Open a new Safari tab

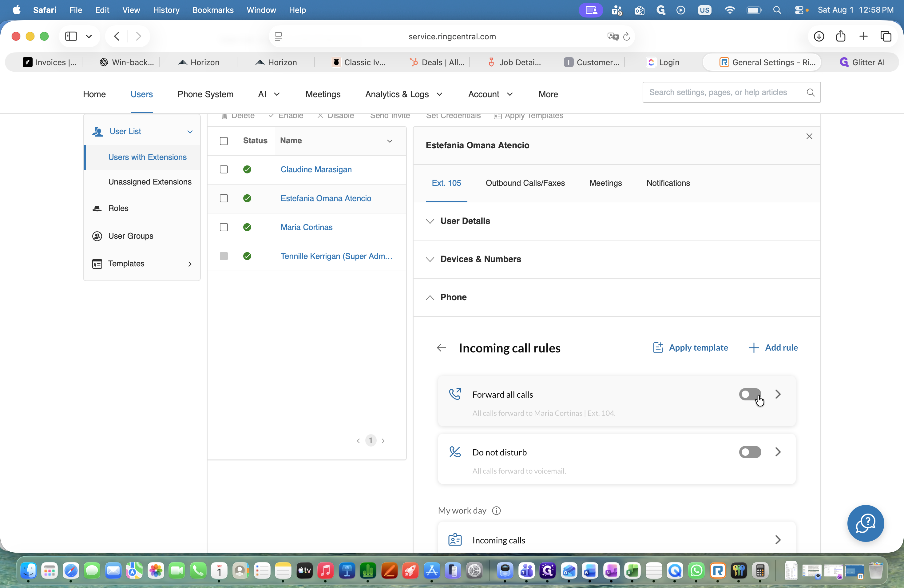[863, 36]
